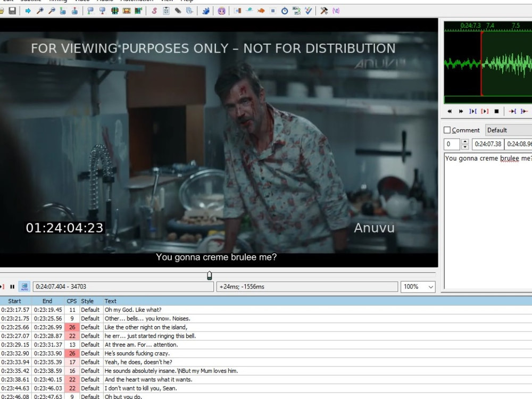
Task: Select line 'Like the other night on the island,'
Action: [266, 327]
